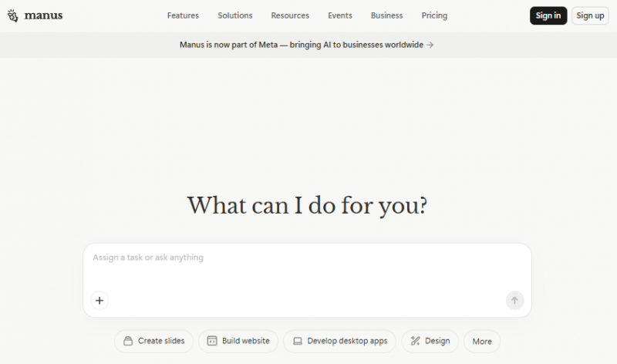Viewport: 617px width, 364px height.
Task: Click the Manus hand logo icon
Action: [x=12, y=15]
